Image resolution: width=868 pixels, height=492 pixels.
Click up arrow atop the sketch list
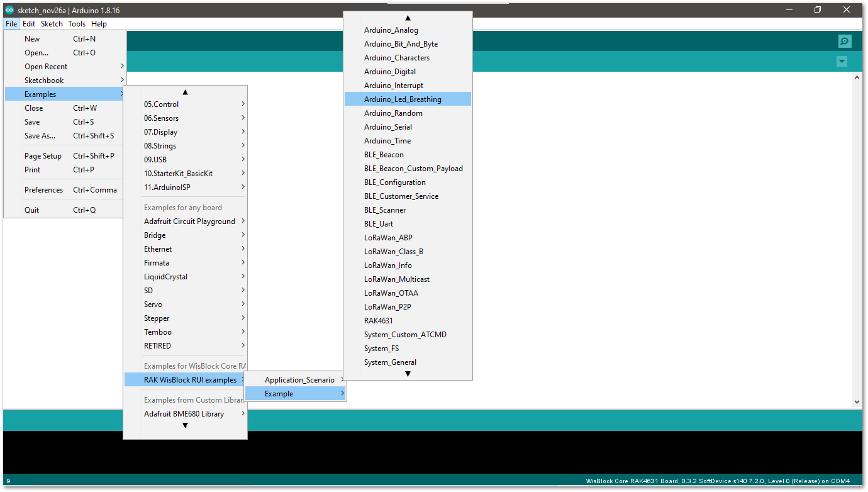point(408,18)
